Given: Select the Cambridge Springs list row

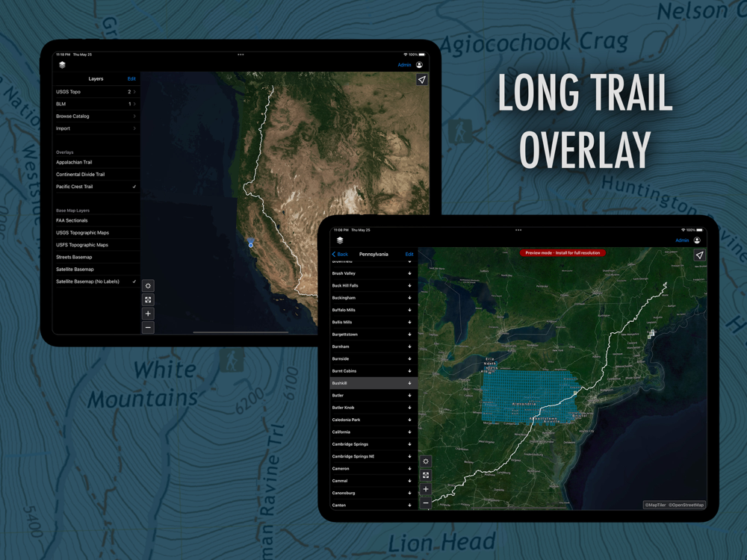Looking at the screenshot, I should click(x=373, y=444).
